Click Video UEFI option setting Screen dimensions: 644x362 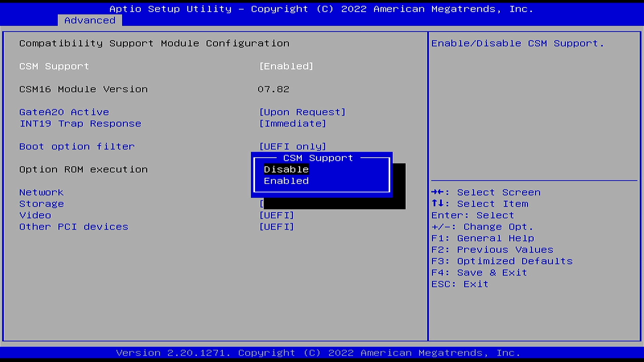pyautogui.click(x=276, y=215)
